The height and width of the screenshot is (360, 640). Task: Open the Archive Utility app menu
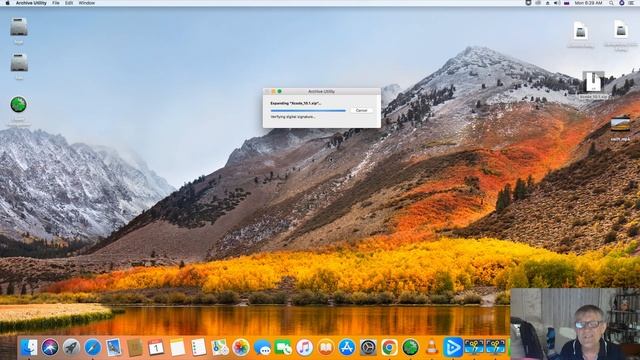click(31, 3)
